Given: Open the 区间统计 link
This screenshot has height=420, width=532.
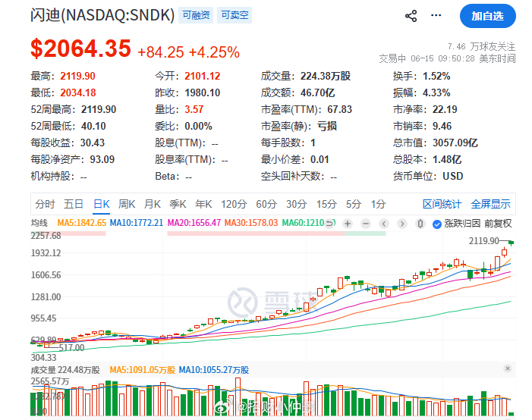Looking at the screenshot, I should point(442,204).
